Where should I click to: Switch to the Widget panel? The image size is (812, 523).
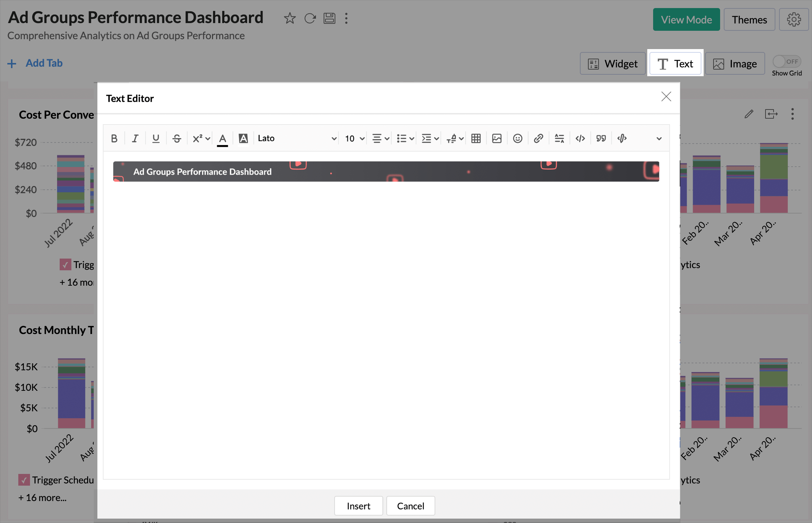(613, 63)
